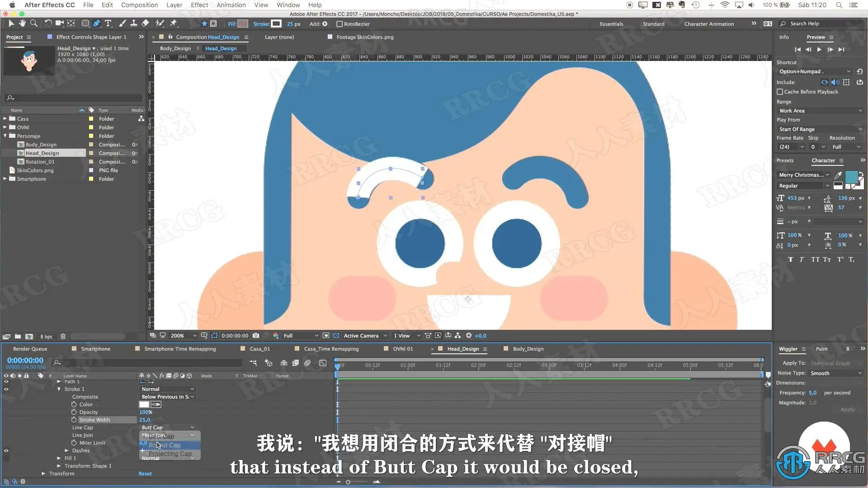The height and width of the screenshot is (488, 868).
Task: Select the Type tool
Action: click(x=108, y=23)
